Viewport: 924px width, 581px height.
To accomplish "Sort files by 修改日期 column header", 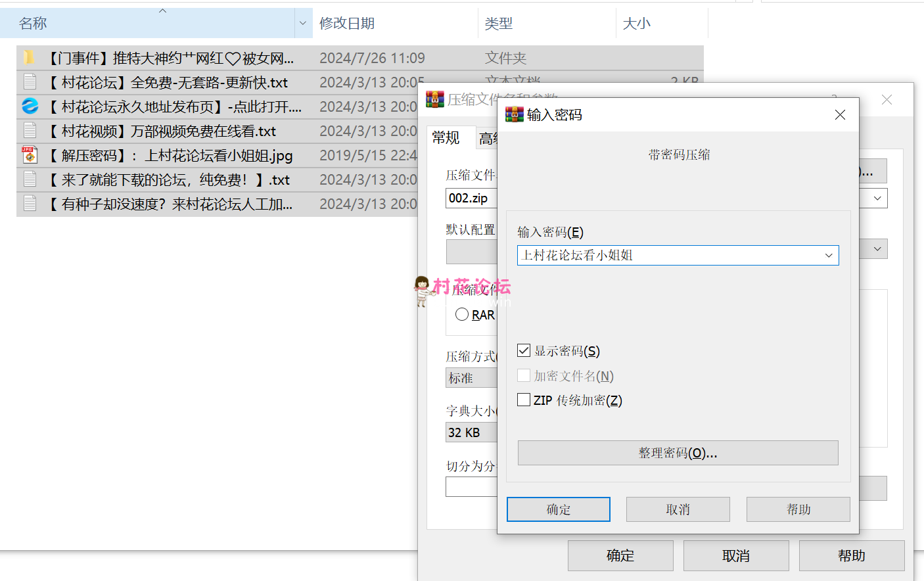I will click(347, 24).
